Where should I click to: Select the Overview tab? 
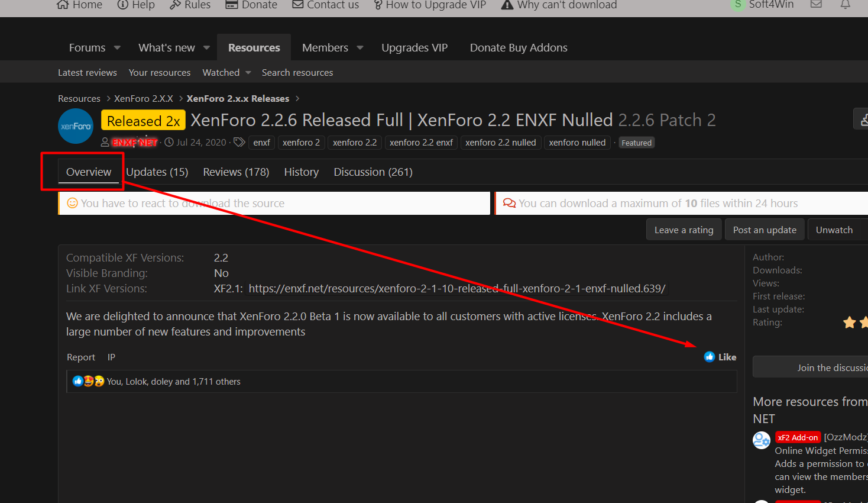89,172
